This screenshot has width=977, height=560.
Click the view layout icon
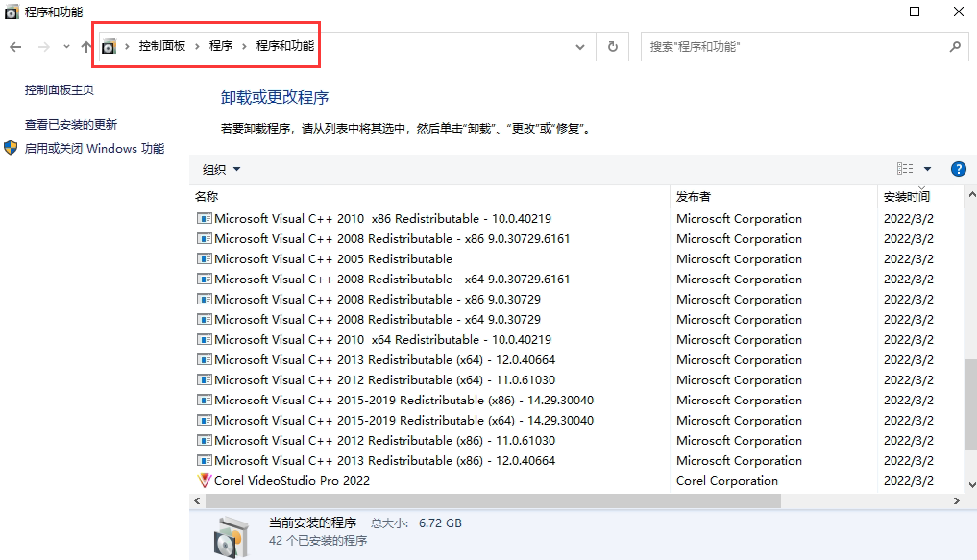905,169
